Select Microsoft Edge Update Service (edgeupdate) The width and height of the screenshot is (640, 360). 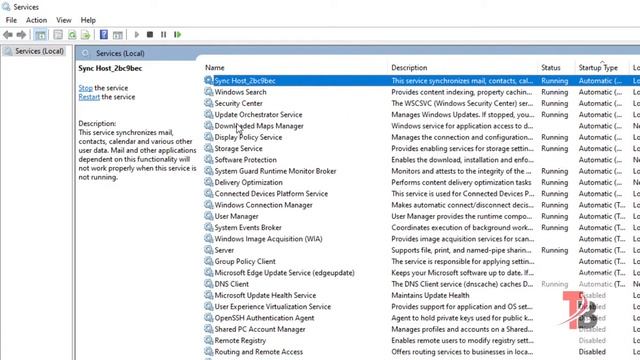coord(284,273)
